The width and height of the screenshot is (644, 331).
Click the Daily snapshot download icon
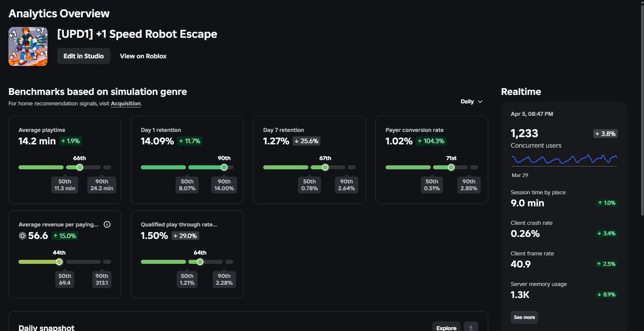pos(471,328)
